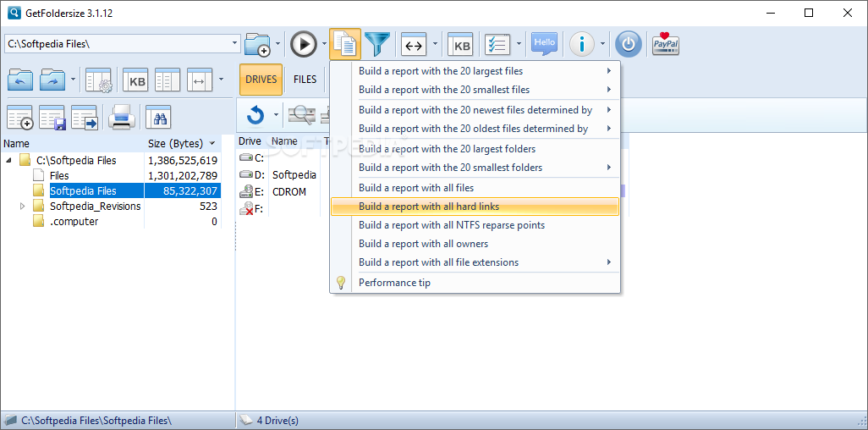Collapse the C:\Softpedia Files tree node

point(9,160)
